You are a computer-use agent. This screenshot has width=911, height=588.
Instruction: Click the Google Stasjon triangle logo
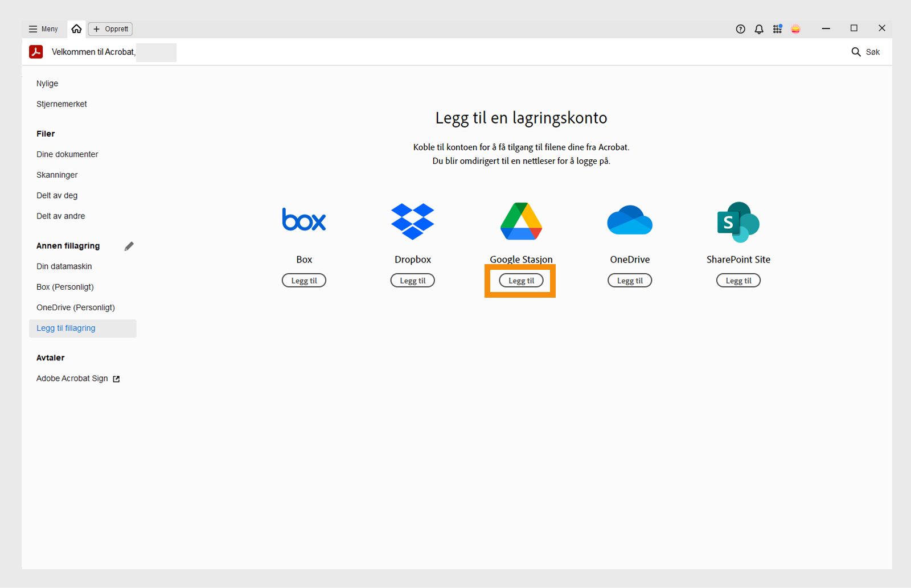[x=520, y=221]
